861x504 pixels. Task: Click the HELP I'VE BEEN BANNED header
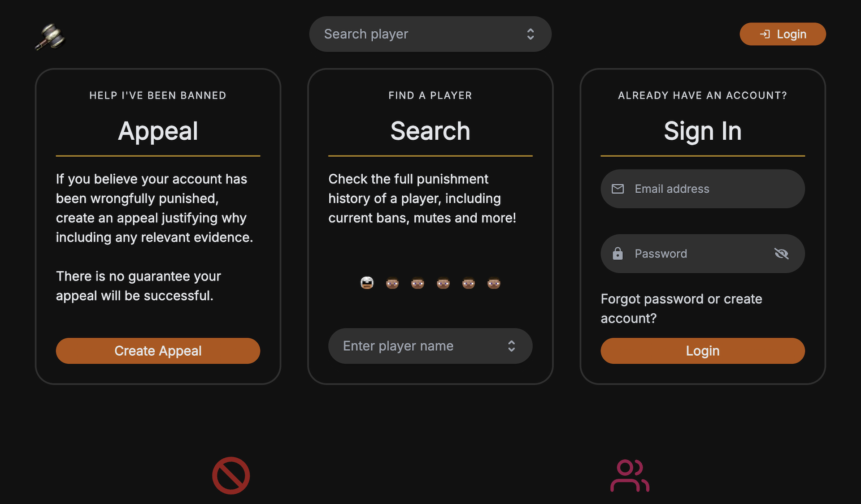coord(158,95)
